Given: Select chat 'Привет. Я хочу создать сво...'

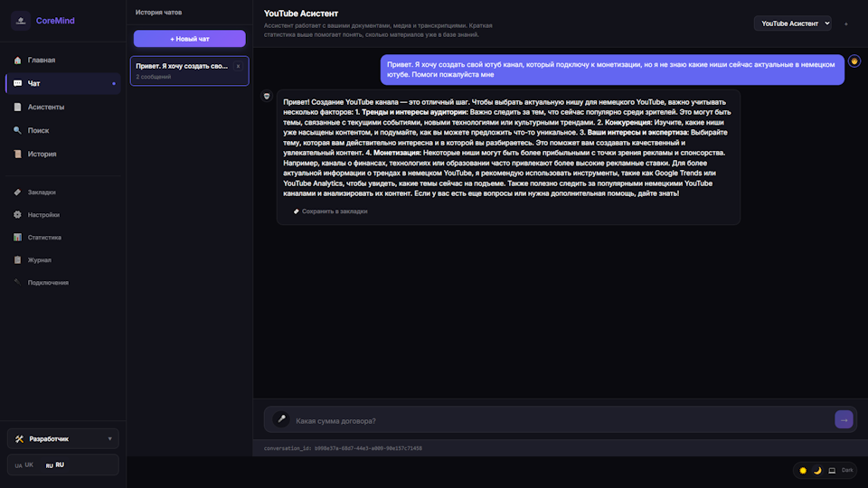Looking at the screenshot, I should [x=189, y=70].
